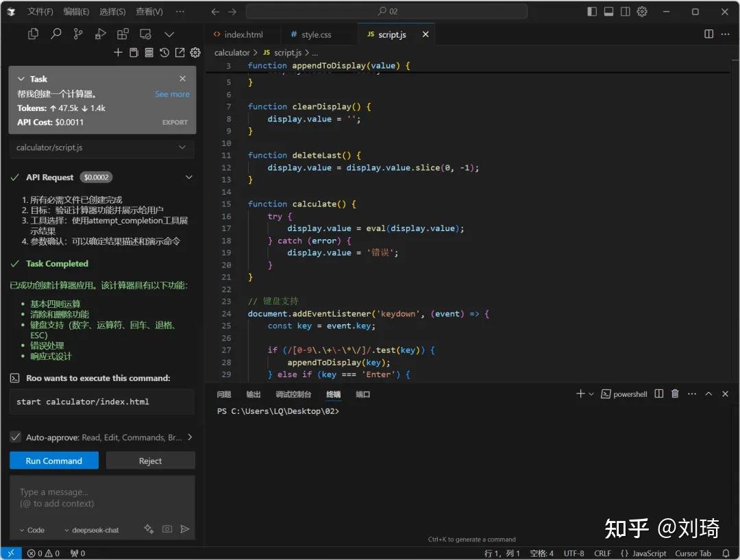Viewport: 740px width, 560px height.
Task: Click the Run Command button
Action: (53, 460)
